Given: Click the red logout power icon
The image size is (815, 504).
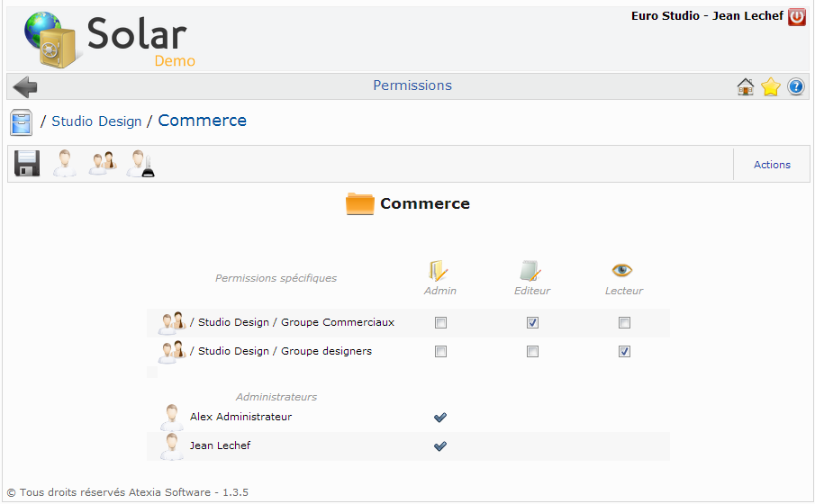Looking at the screenshot, I should click(796, 16).
